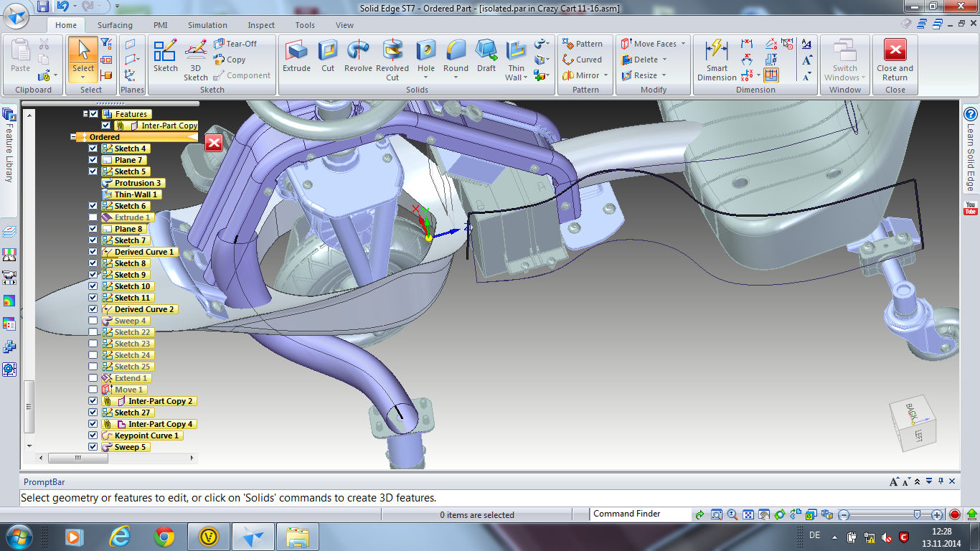The width and height of the screenshot is (980, 551).
Task: Click the Command Finder search field
Action: (640, 514)
